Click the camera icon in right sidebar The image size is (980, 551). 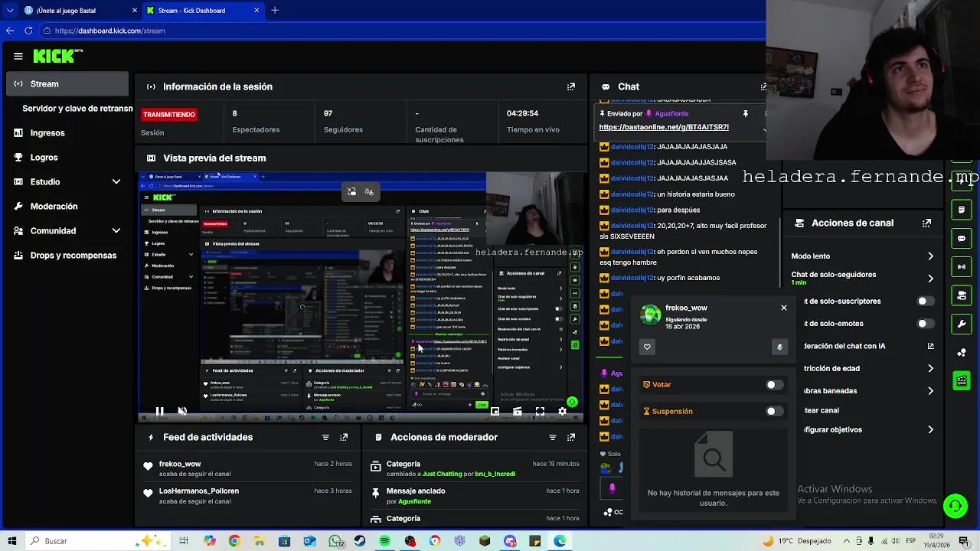[962, 295]
